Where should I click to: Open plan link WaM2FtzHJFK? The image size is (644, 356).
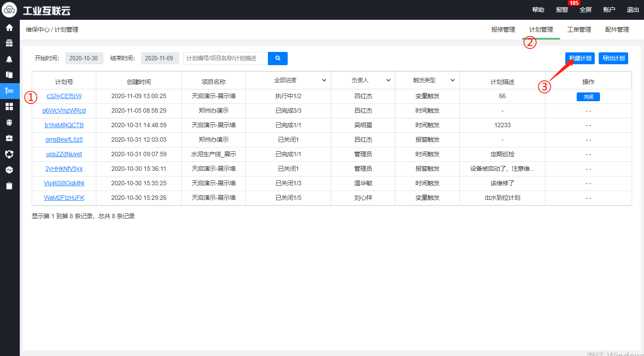pyautogui.click(x=64, y=198)
